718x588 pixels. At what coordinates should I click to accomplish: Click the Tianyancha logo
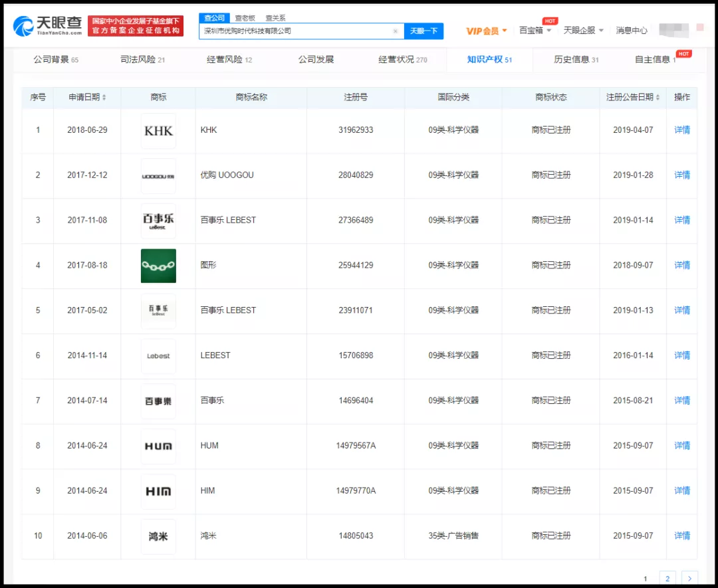click(47, 26)
